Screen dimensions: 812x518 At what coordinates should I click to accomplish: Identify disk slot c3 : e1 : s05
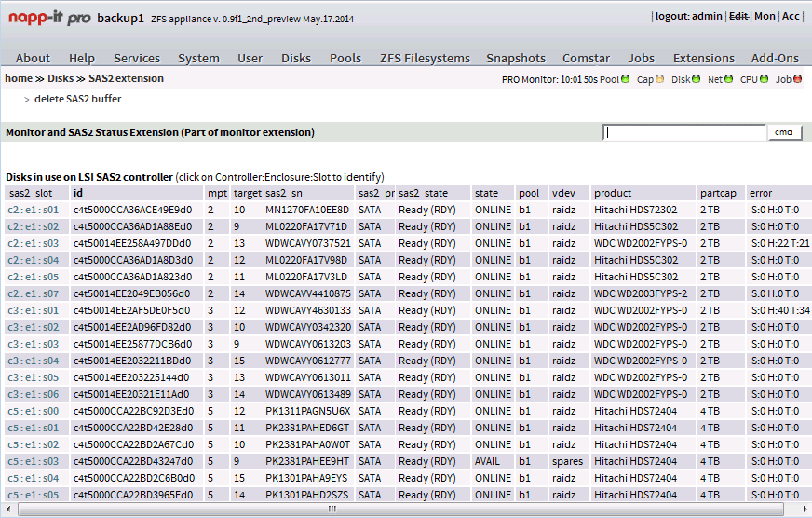34,377
